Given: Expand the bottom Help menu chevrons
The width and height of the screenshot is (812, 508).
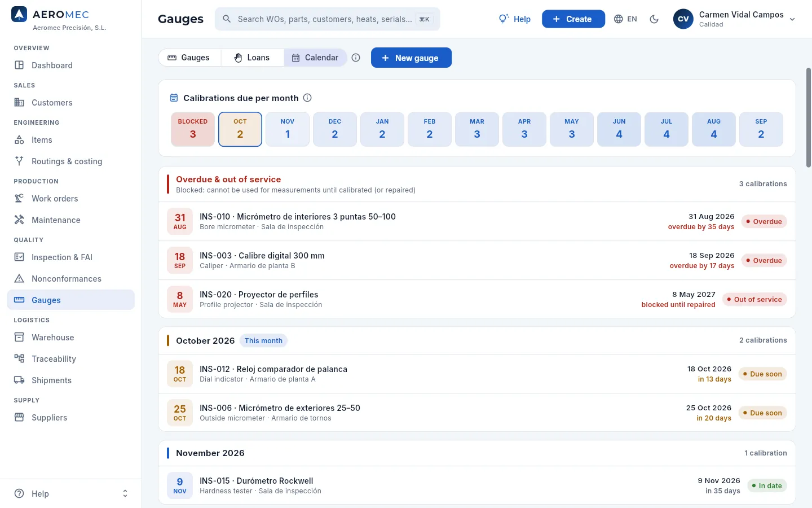Looking at the screenshot, I should pyautogui.click(x=125, y=493).
